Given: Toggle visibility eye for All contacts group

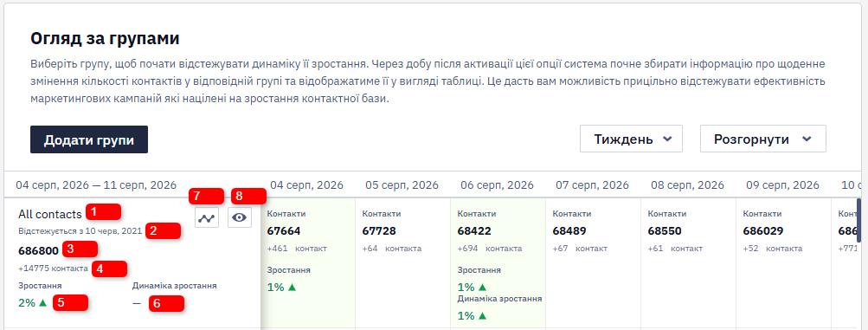Looking at the screenshot, I should tap(240, 217).
